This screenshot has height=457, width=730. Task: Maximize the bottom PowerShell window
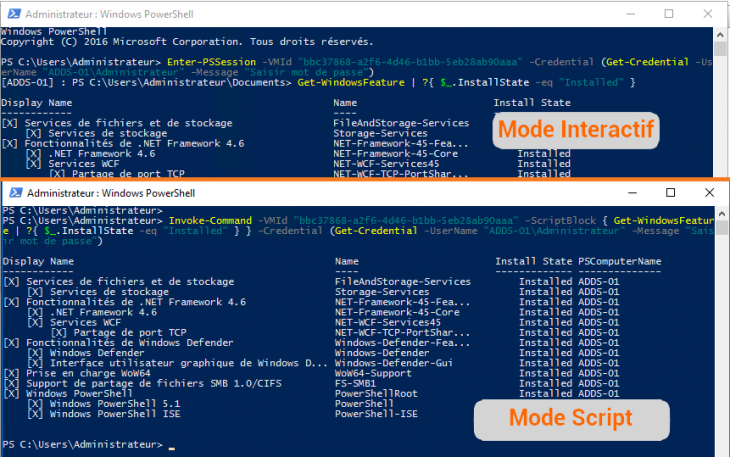(670, 193)
